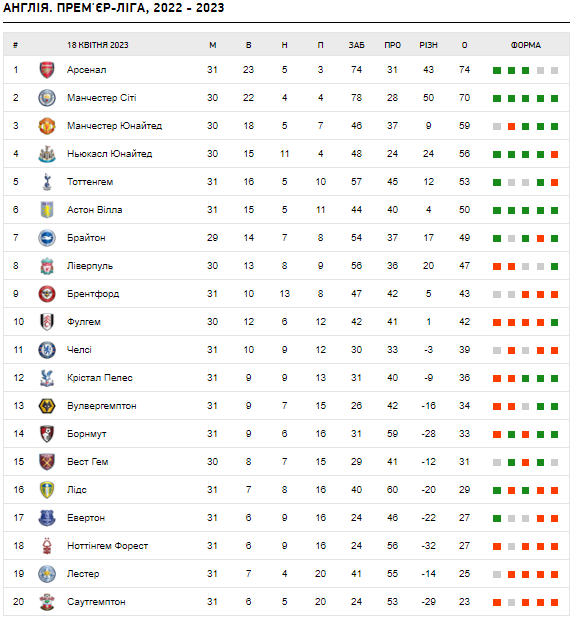Open the Ноттінгем Форест team link
This screenshot has width=572, height=618.
[108, 545]
